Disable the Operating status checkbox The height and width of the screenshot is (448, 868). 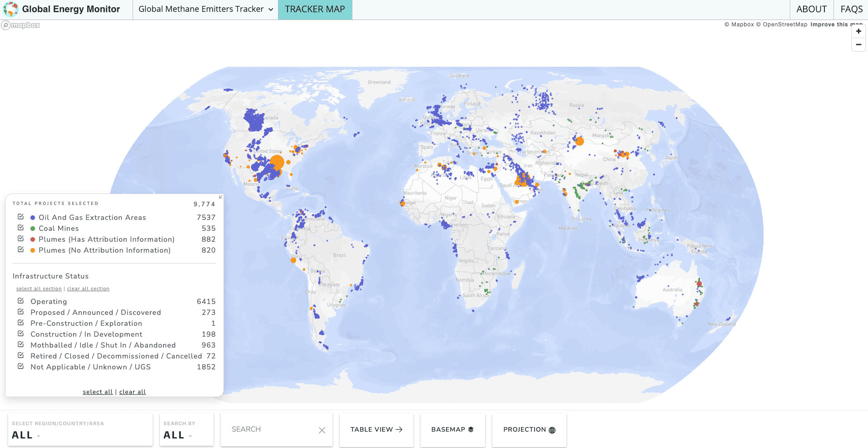pyautogui.click(x=20, y=301)
